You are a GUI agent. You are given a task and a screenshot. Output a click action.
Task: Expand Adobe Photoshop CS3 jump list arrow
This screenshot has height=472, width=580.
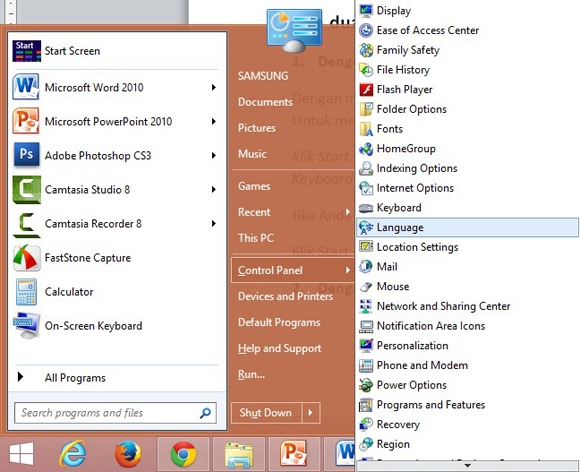tap(213, 155)
